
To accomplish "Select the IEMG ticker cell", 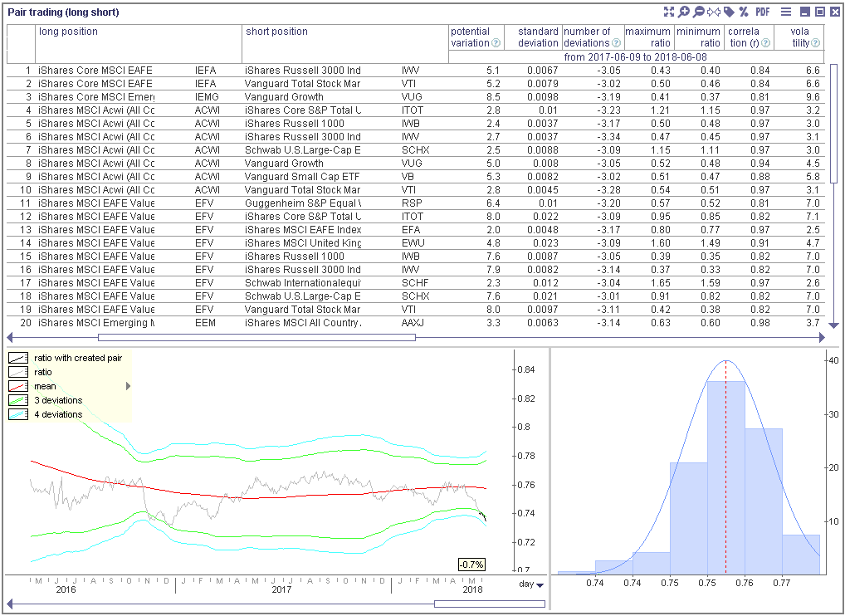I will click(205, 97).
